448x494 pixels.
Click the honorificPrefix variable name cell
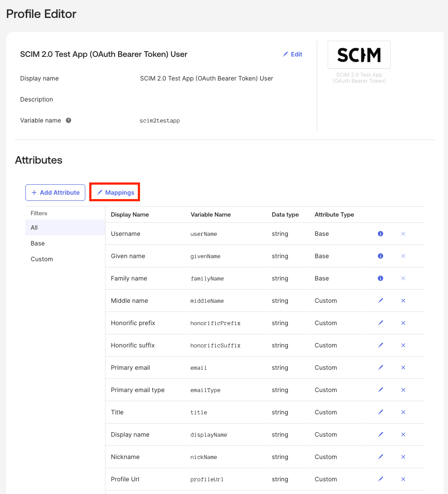216,323
